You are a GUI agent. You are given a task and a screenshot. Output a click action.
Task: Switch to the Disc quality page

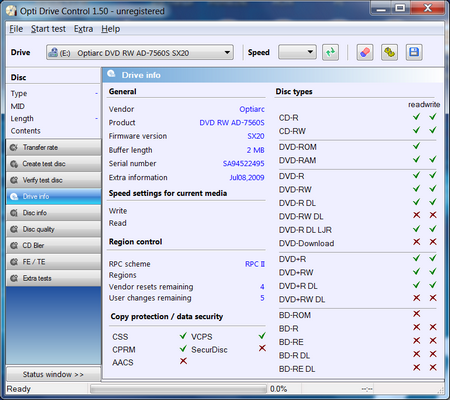(54, 229)
